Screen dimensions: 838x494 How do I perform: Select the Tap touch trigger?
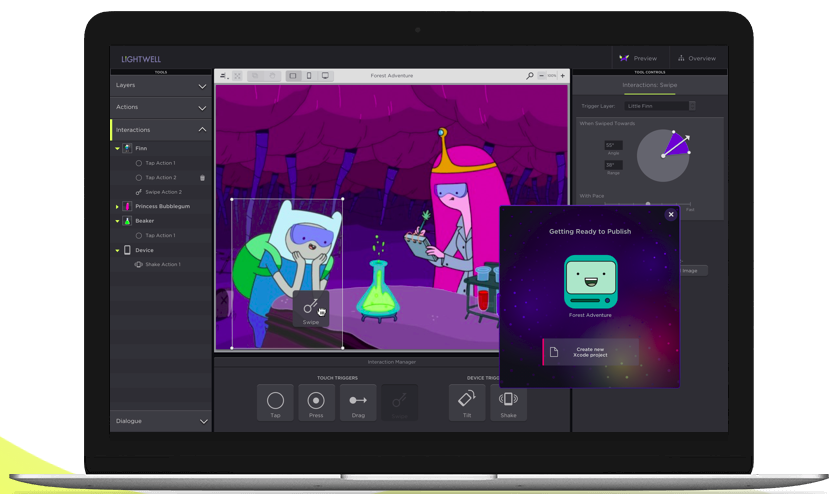275,402
